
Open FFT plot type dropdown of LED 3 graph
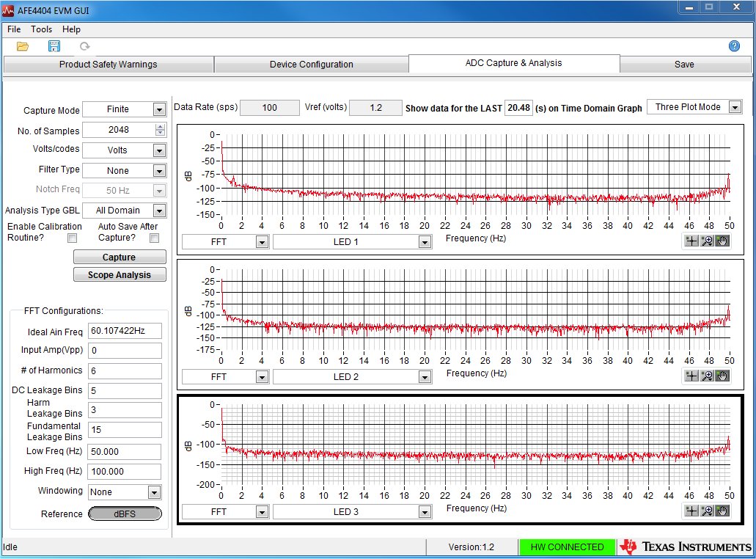pyautogui.click(x=262, y=512)
